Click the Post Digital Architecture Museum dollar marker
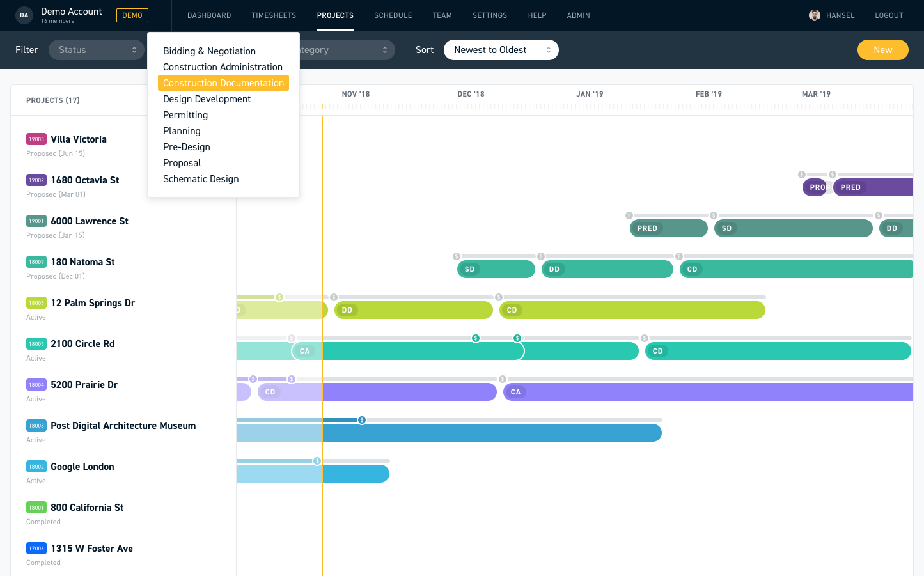The width and height of the screenshot is (924, 576). pos(362,420)
